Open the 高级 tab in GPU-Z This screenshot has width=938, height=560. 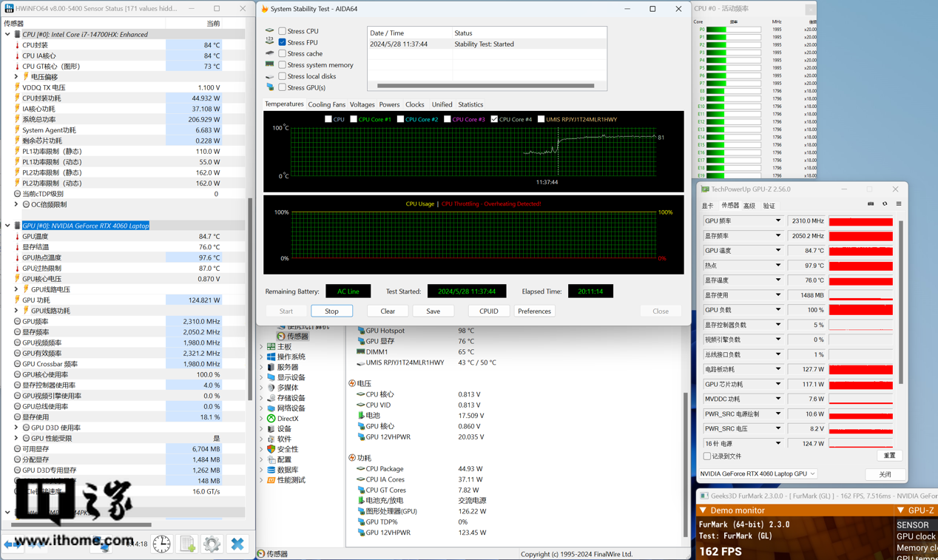749,206
